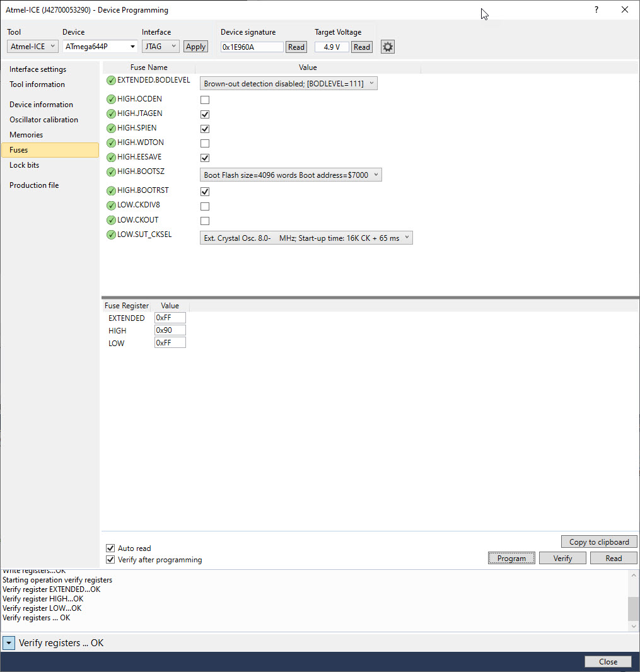Uncheck the HIGH.EESAVE fuse
This screenshot has height=672, width=640.
(x=205, y=158)
